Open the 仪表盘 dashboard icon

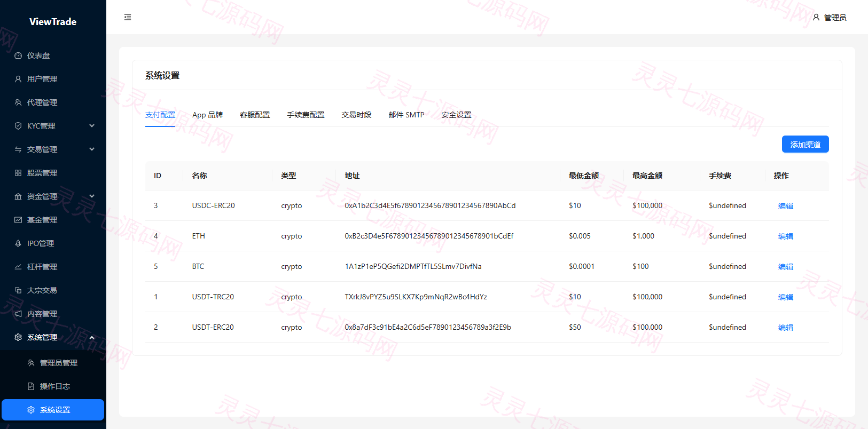point(18,55)
